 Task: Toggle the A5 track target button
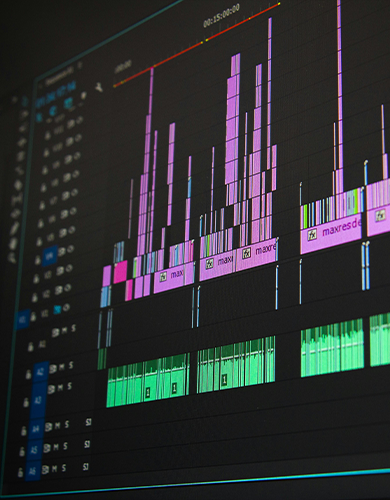[x=34, y=451]
